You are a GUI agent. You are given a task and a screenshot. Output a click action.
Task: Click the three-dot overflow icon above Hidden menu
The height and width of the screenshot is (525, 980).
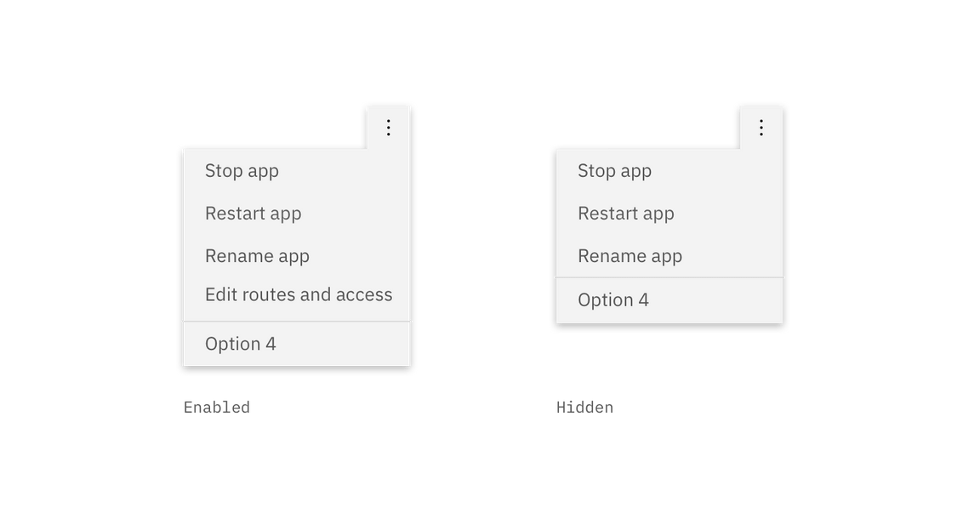click(761, 128)
